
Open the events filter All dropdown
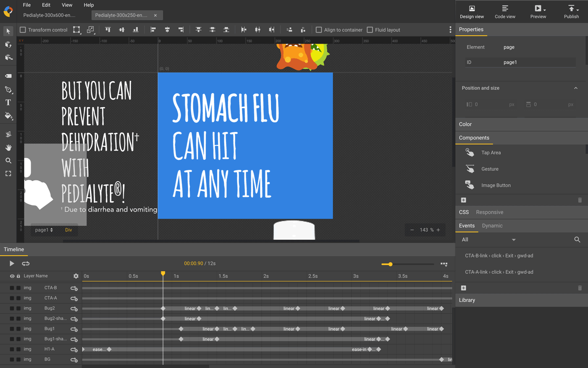click(x=489, y=240)
